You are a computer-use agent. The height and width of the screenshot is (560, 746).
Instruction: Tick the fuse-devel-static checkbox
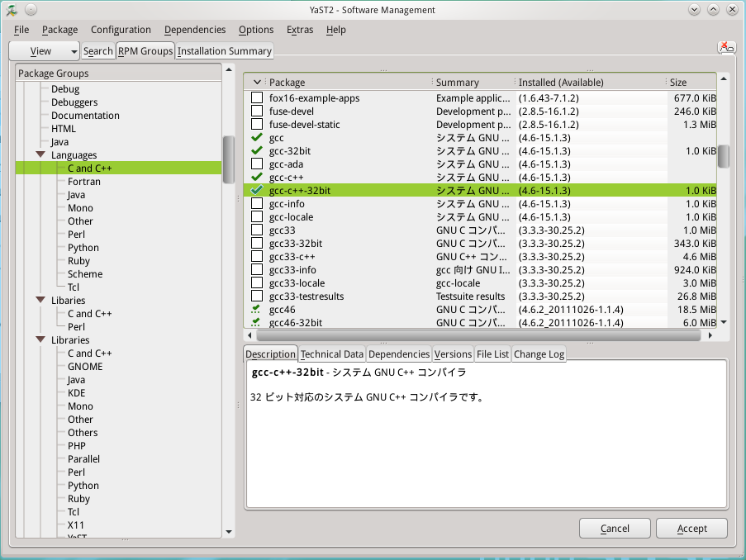point(257,124)
